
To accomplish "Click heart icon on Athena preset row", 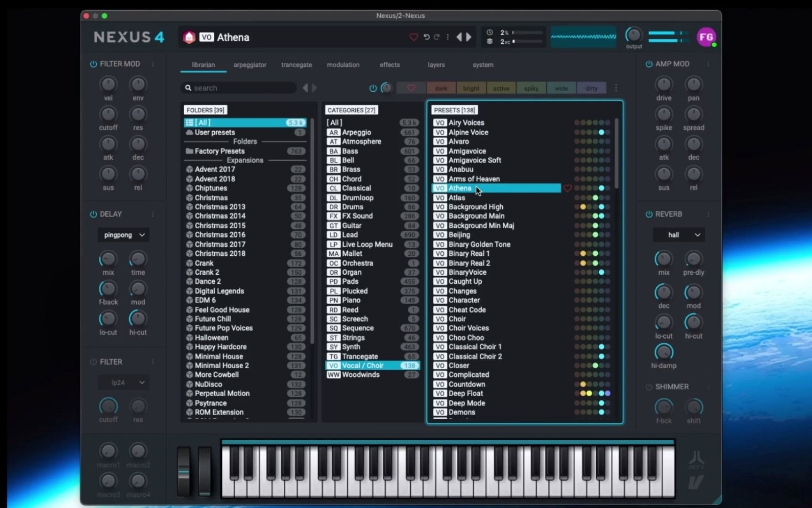I will [x=568, y=188].
